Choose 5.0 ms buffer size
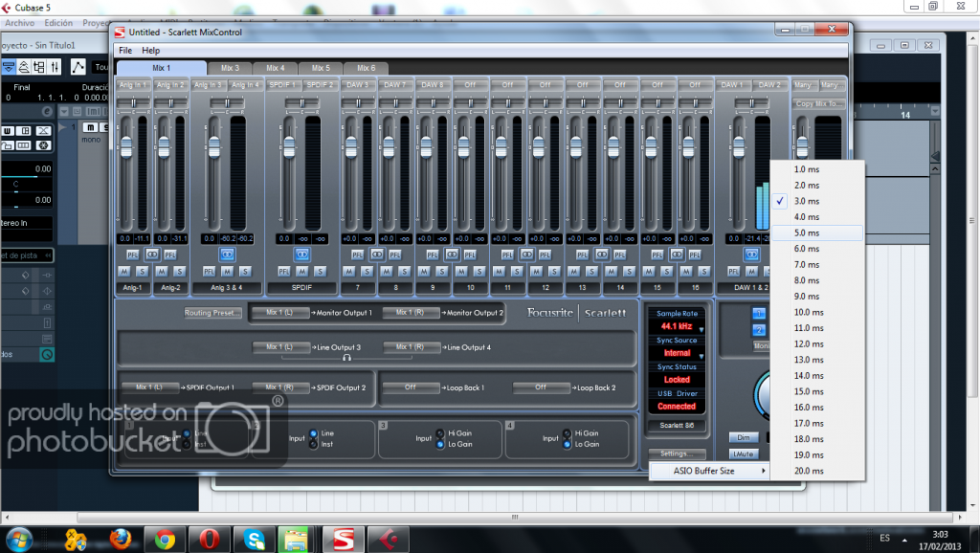This screenshot has height=553, width=980. click(807, 232)
